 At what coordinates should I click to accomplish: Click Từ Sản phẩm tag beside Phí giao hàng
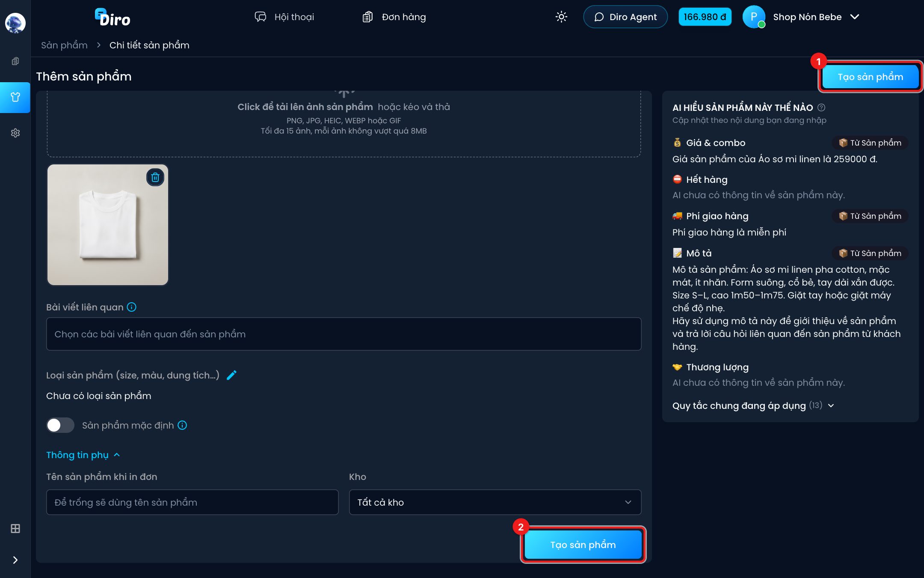[870, 216]
